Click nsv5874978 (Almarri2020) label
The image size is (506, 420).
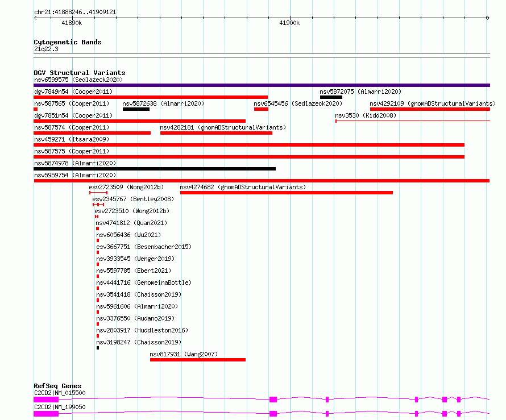[75, 163]
